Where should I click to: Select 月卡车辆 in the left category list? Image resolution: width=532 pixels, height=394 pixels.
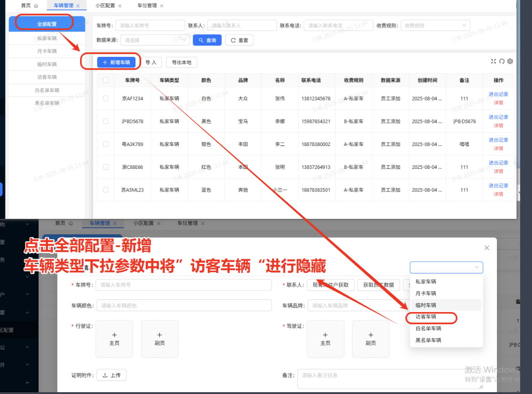click(x=47, y=51)
